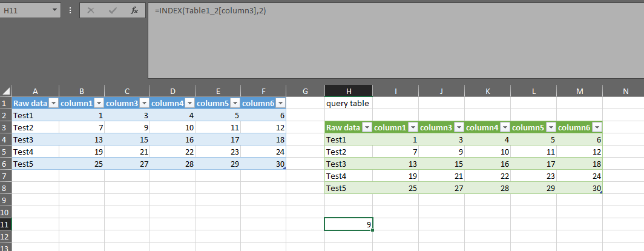Open the blue table column5 filter dropdown
Image resolution: width=644 pixels, height=251 pixels.
pyautogui.click(x=235, y=103)
